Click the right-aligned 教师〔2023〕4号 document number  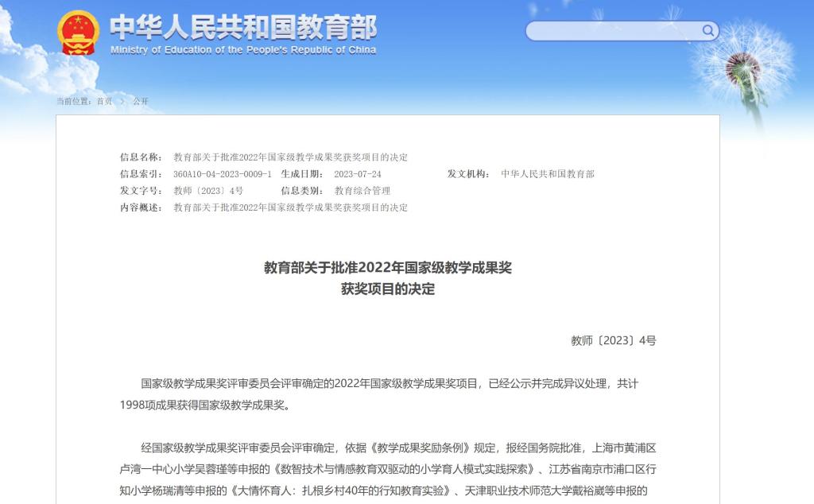(x=613, y=341)
